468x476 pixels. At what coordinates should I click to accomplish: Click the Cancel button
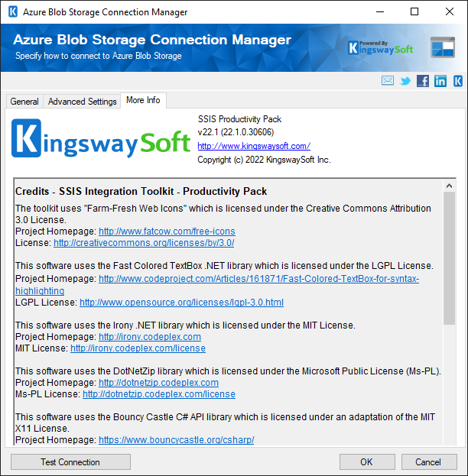pyautogui.click(x=429, y=461)
